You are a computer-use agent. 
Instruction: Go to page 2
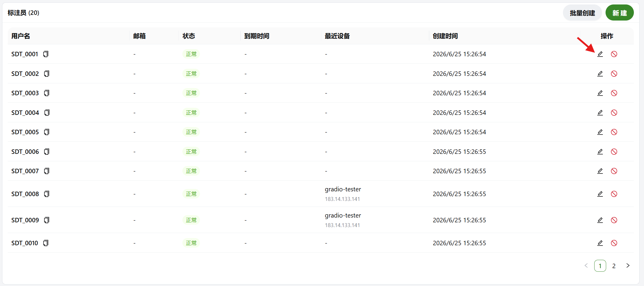click(614, 266)
